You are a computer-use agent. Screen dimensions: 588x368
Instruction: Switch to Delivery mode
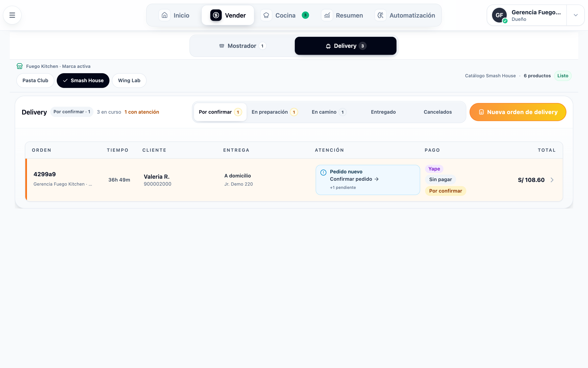(x=345, y=46)
